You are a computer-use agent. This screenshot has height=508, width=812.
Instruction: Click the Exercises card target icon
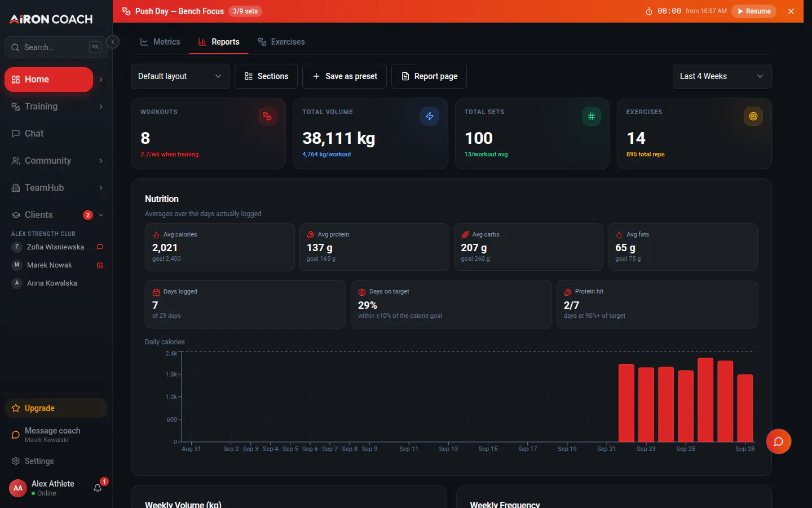click(753, 116)
